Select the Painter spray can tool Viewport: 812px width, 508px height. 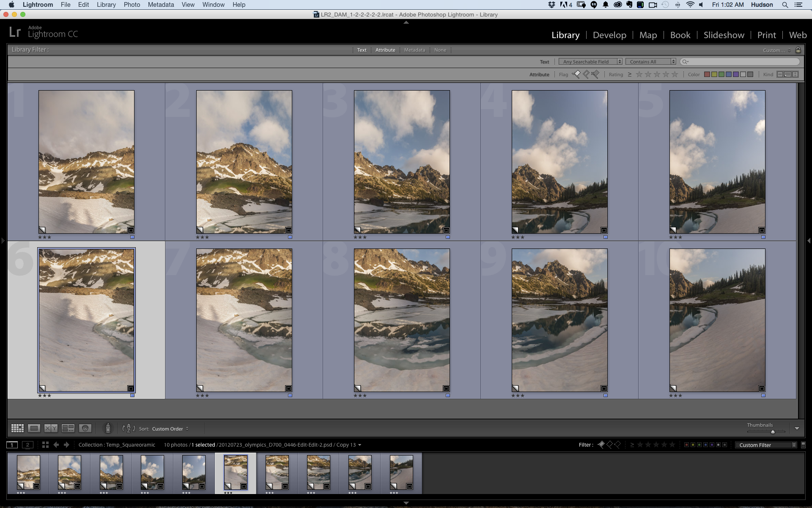click(x=108, y=428)
